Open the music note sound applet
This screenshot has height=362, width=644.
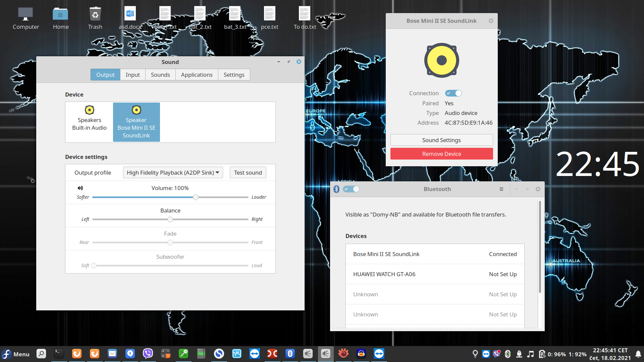coord(530,354)
